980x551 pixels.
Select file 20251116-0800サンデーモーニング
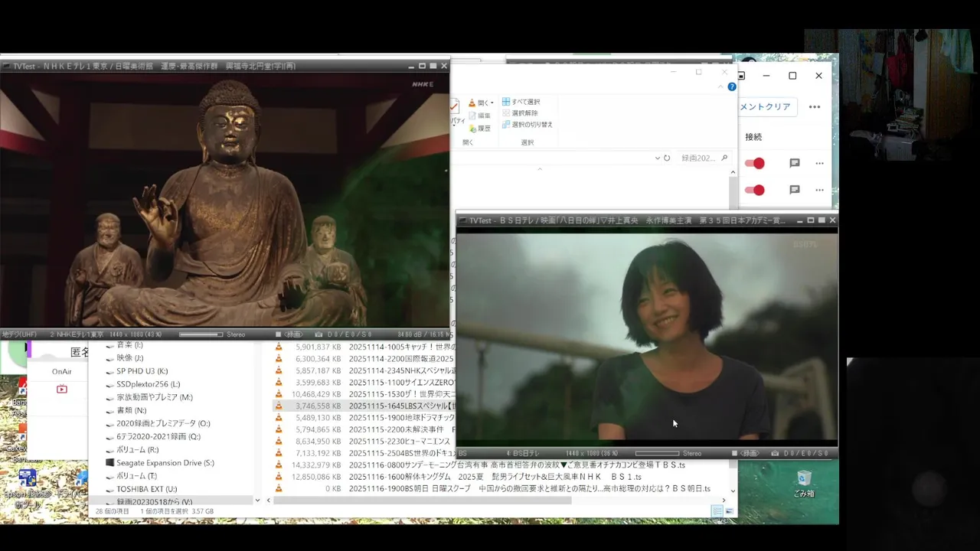point(516,465)
